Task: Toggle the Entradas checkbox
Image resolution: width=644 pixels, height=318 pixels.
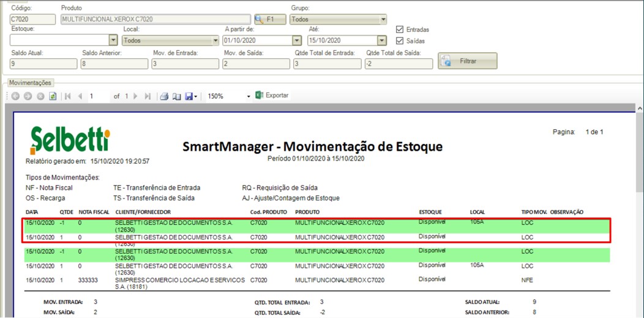Action: coord(399,29)
